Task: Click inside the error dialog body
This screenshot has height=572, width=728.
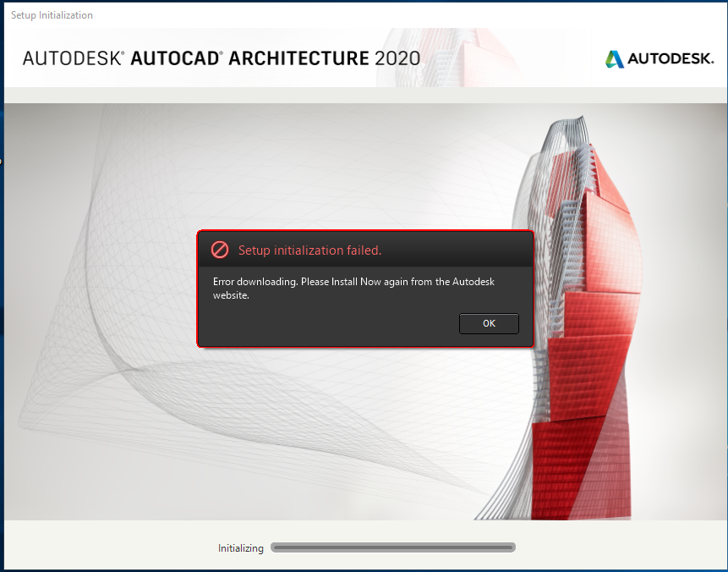Action: click(x=365, y=305)
